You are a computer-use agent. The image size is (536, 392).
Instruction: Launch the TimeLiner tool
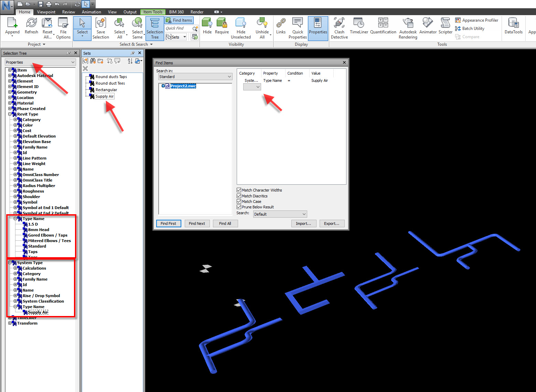click(359, 28)
